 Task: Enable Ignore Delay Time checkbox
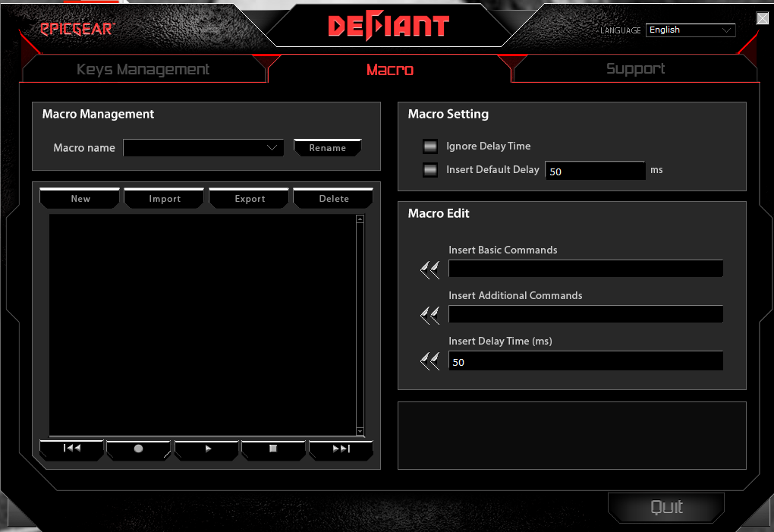pyautogui.click(x=430, y=146)
